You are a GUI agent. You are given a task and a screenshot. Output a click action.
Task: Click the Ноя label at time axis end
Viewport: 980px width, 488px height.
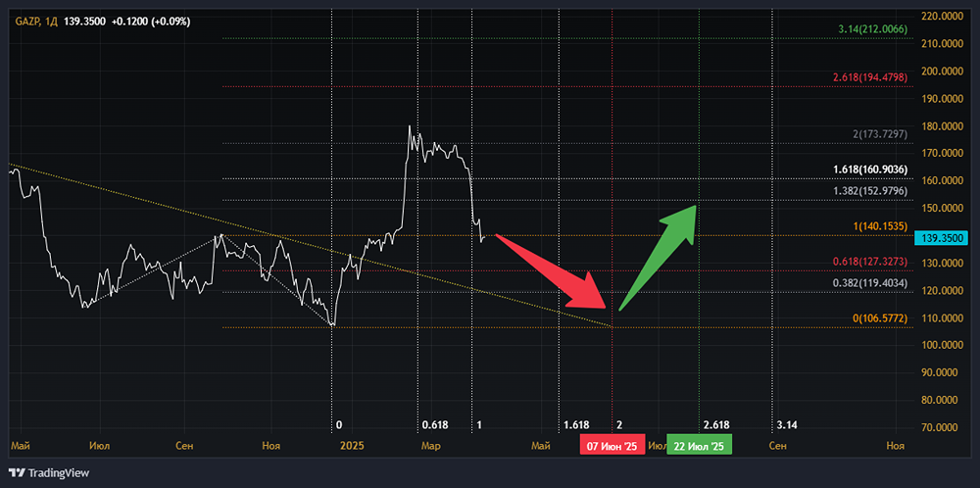(895, 446)
